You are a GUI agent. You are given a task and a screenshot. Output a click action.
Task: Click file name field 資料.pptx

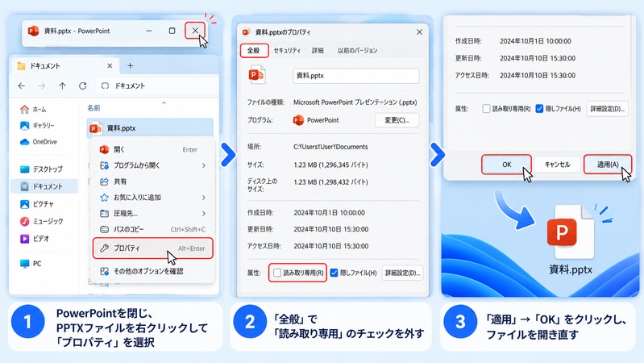click(356, 76)
